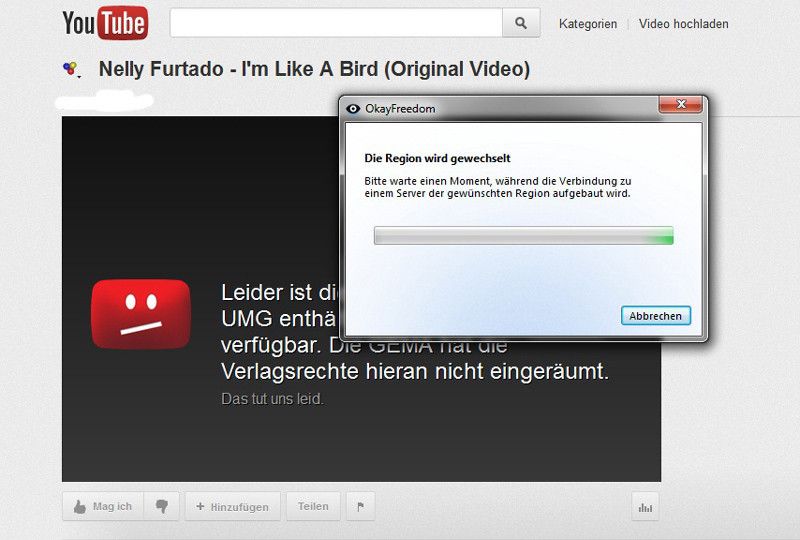Click the OkayFreedom eye icon
This screenshot has height=540, width=800.
353,109
